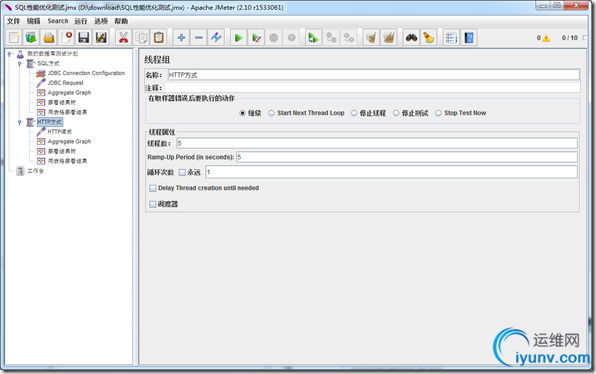Viewport: 596px width, 374px height.
Task: Select the SQL方式 thread group
Action: pos(48,63)
